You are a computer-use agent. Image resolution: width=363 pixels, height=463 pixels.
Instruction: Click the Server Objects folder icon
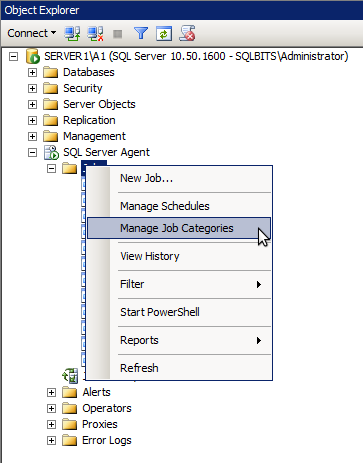[51, 104]
